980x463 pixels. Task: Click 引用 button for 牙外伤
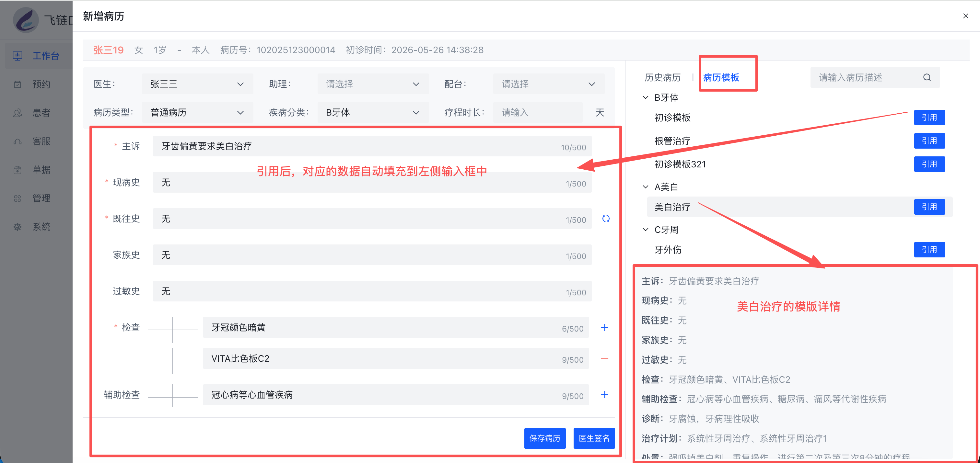click(x=929, y=250)
